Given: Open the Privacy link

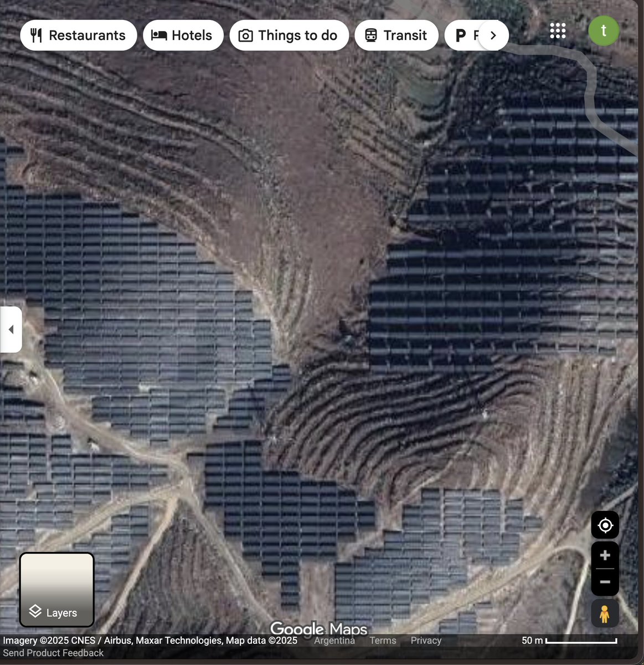Looking at the screenshot, I should (x=426, y=641).
